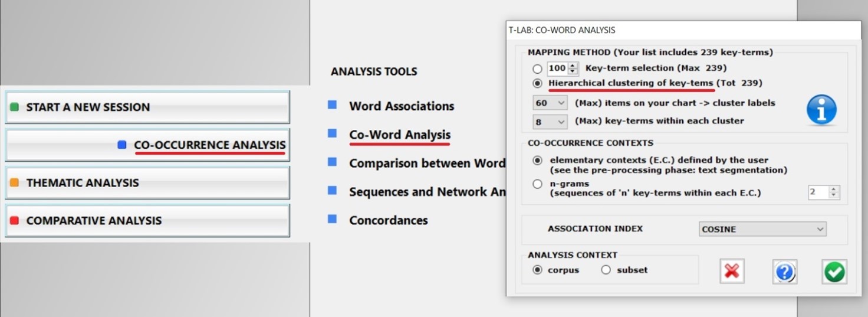Open Sequences and Network Analysis tool
This screenshot has width=868, height=317.
tap(427, 192)
